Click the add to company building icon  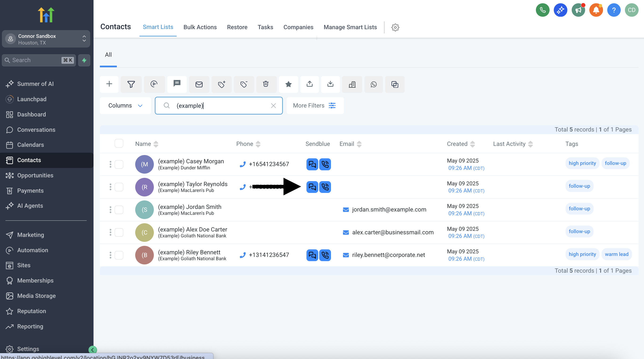coord(352,84)
